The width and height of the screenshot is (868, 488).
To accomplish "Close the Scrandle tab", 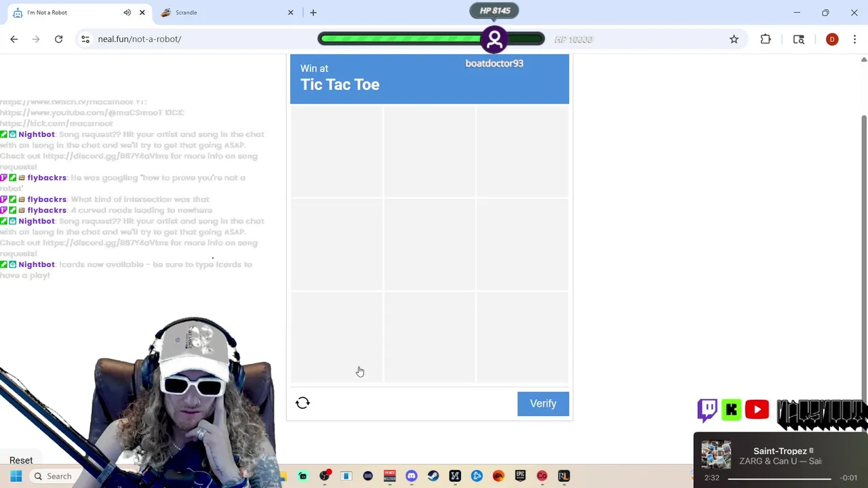I will [x=290, y=12].
